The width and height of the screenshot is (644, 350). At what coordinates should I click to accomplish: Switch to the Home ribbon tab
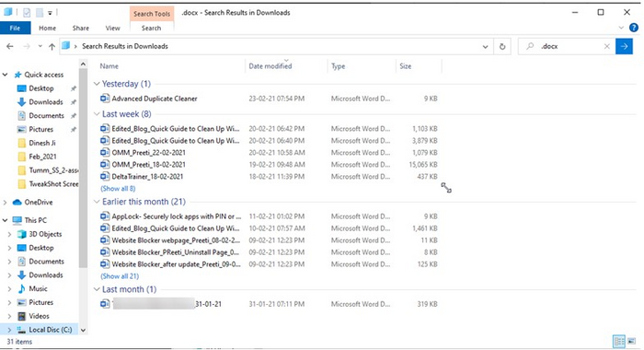click(47, 28)
